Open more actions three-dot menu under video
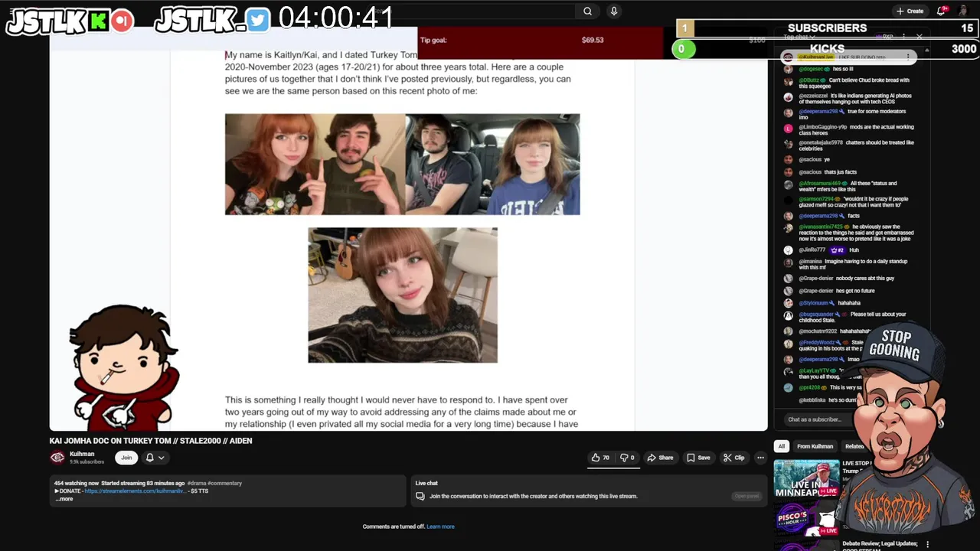This screenshot has height=551, width=980. coord(760,458)
